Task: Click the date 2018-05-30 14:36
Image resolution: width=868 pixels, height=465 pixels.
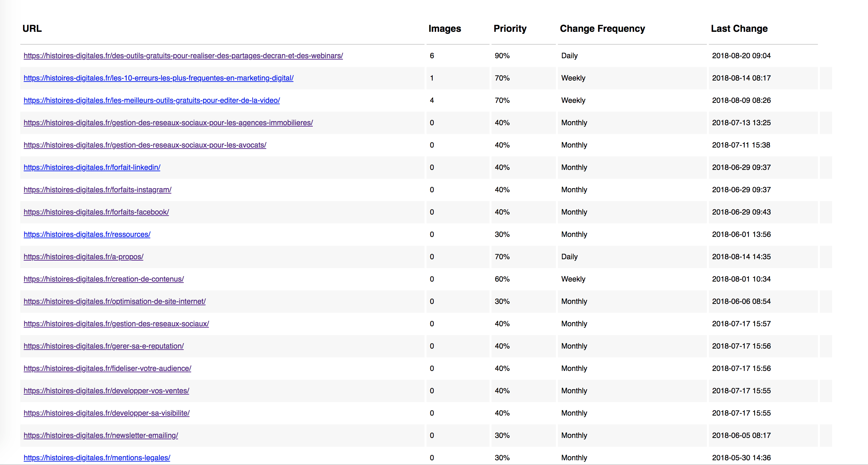Action: coord(741,458)
